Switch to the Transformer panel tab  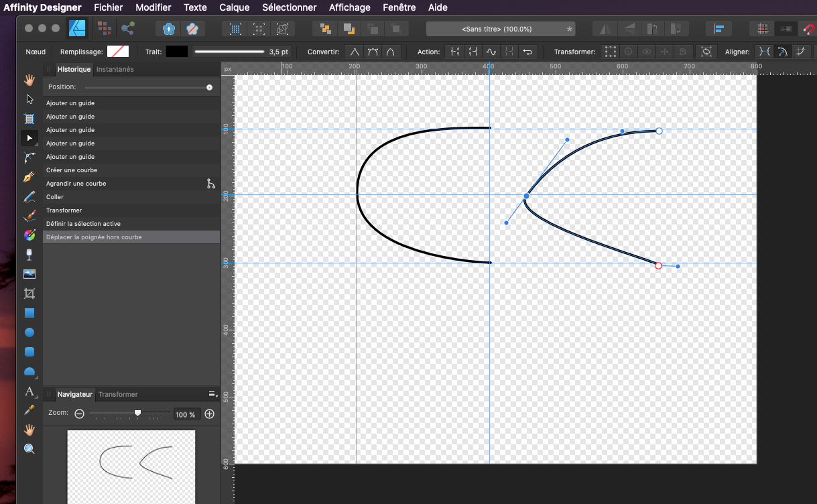tap(118, 394)
